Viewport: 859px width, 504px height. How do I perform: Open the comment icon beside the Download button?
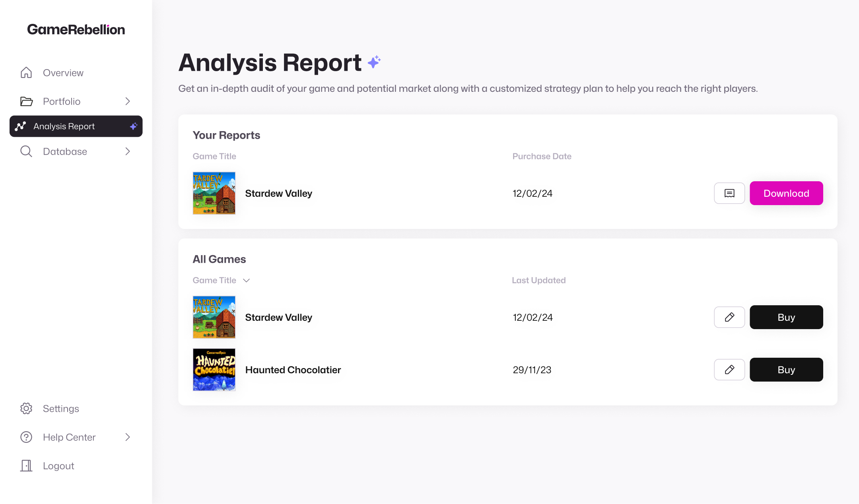pyautogui.click(x=729, y=193)
